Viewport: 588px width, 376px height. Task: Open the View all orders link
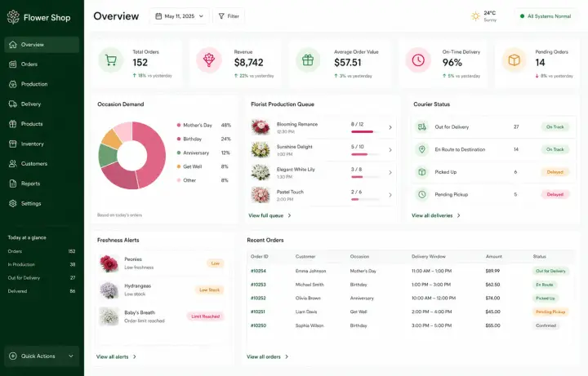pyautogui.click(x=267, y=356)
